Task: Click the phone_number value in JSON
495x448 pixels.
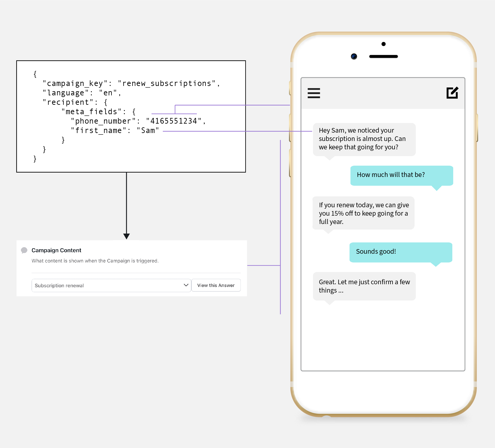Action: [174, 121]
